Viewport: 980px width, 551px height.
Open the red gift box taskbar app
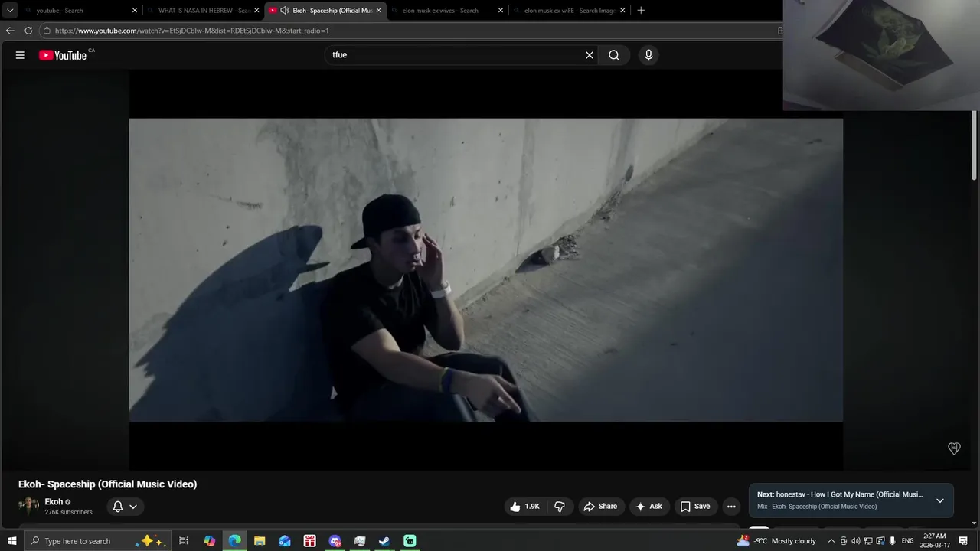(x=309, y=541)
